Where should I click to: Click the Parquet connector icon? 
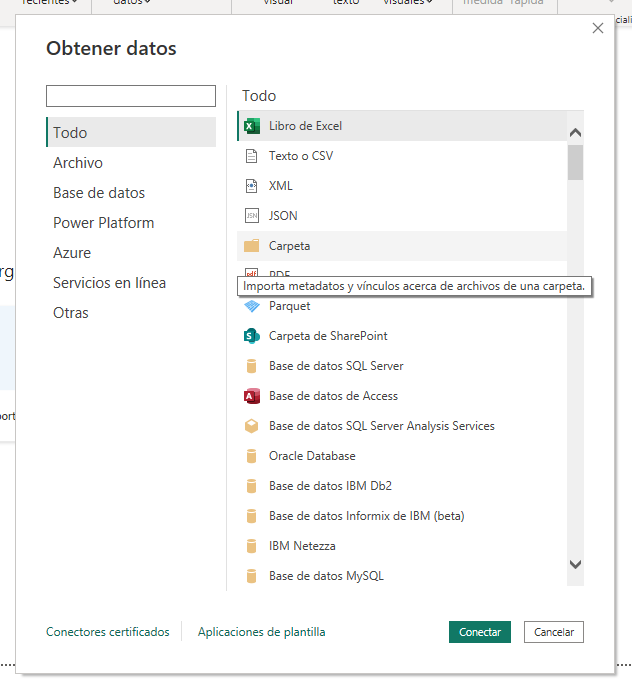click(x=252, y=306)
